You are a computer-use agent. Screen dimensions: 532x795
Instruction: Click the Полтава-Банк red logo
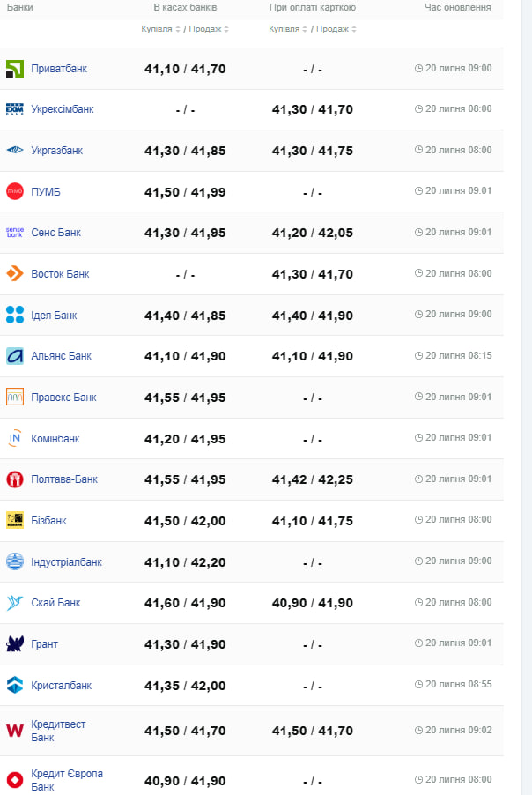[x=15, y=479]
